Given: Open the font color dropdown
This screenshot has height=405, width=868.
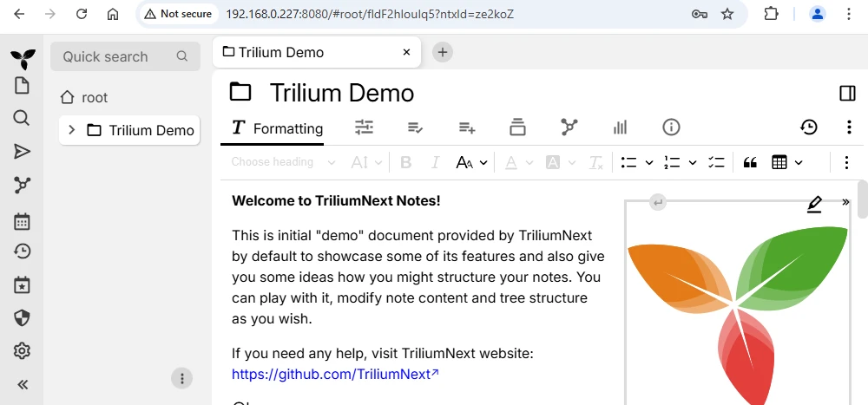Looking at the screenshot, I should pos(519,162).
